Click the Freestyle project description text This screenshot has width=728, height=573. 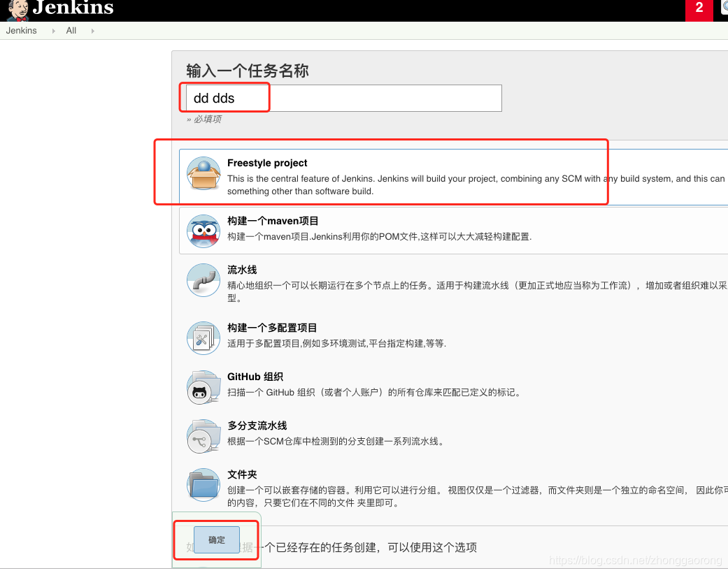pos(477,184)
